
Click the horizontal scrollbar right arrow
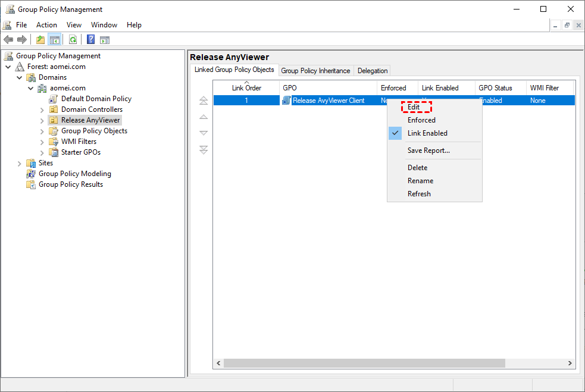570,363
